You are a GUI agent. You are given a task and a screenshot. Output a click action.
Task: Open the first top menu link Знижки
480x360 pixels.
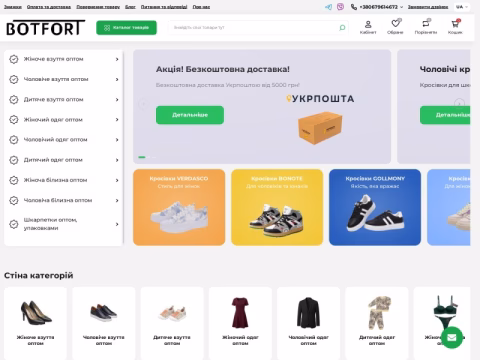tap(13, 7)
